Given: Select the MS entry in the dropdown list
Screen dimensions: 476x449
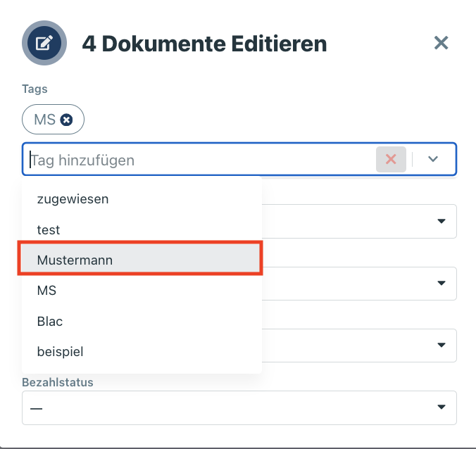Looking at the screenshot, I should click(x=46, y=290).
